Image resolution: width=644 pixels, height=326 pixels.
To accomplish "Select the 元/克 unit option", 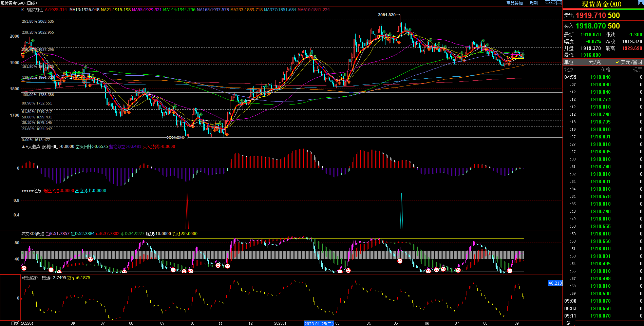I will coord(594,62).
